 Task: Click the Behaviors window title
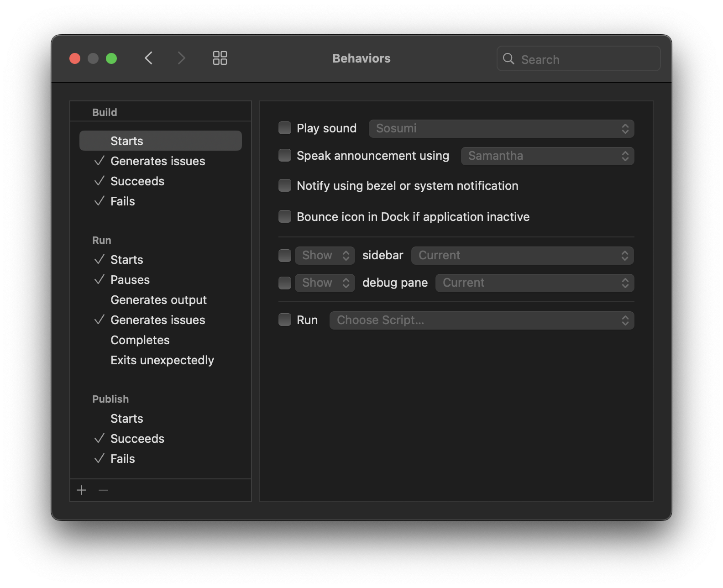[x=361, y=58]
